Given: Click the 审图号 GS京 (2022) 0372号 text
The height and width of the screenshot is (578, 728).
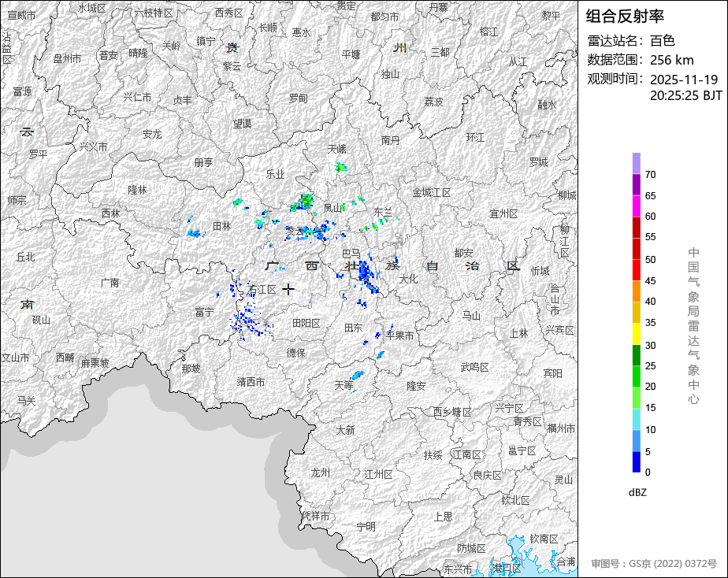Looking at the screenshot, I should [653, 563].
